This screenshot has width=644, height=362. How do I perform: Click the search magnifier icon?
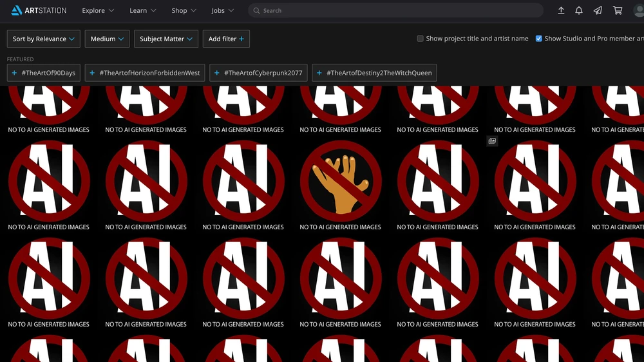click(256, 11)
